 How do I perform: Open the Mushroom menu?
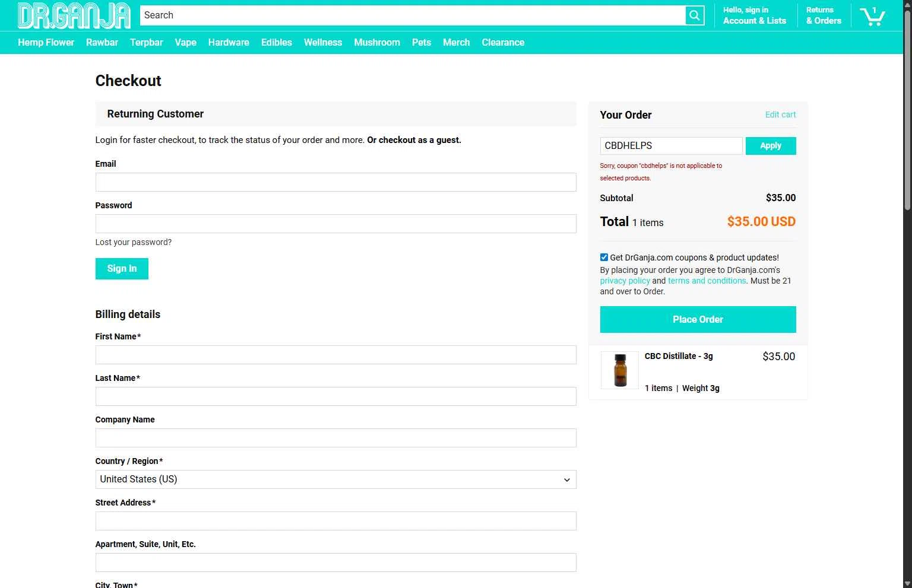pos(377,43)
